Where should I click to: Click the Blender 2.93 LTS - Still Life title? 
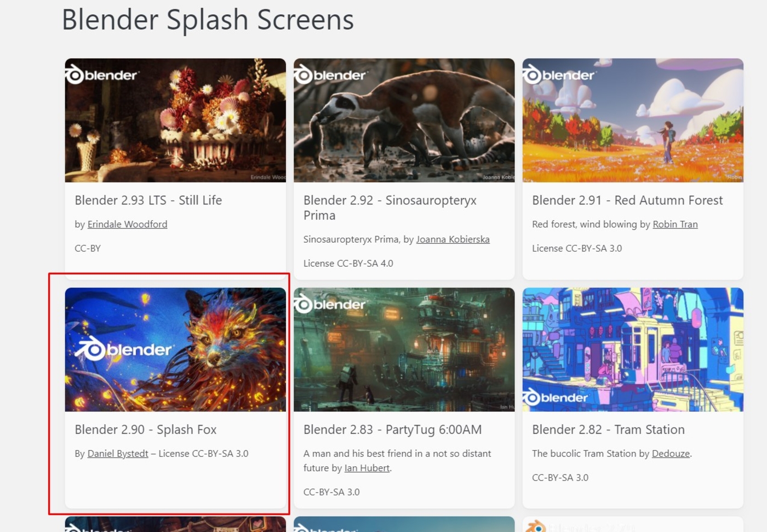click(x=148, y=201)
